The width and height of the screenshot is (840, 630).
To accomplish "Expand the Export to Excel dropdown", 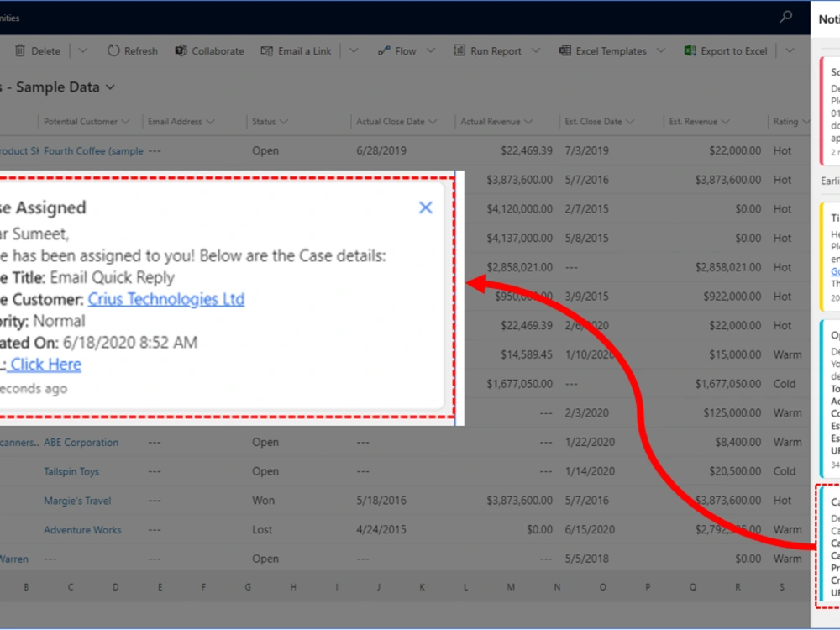I will pyautogui.click(x=788, y=50).
